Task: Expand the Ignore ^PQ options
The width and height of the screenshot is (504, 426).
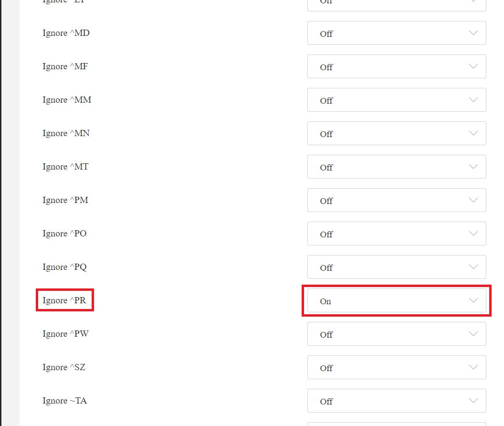Action: coord(397,267)
